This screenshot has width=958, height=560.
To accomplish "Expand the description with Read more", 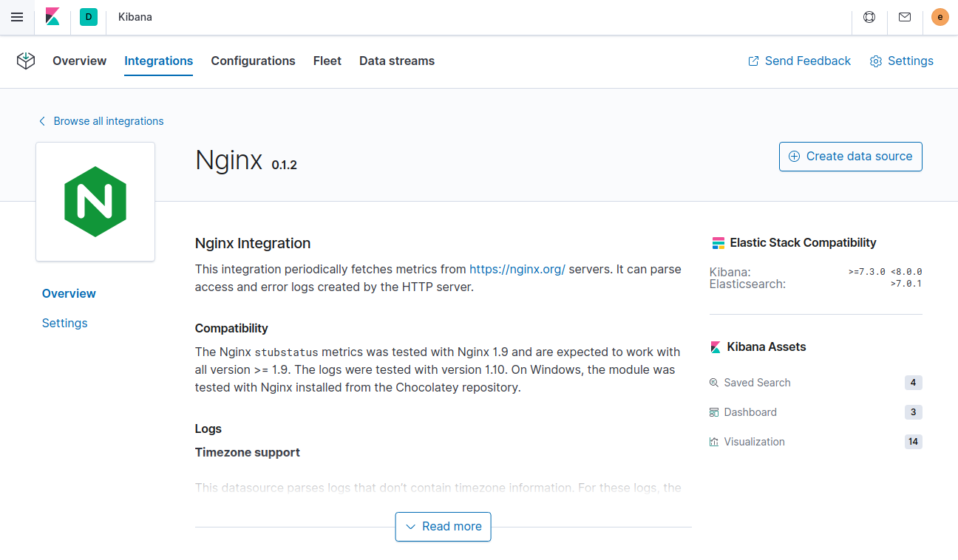I will click(x=443, y=526).
